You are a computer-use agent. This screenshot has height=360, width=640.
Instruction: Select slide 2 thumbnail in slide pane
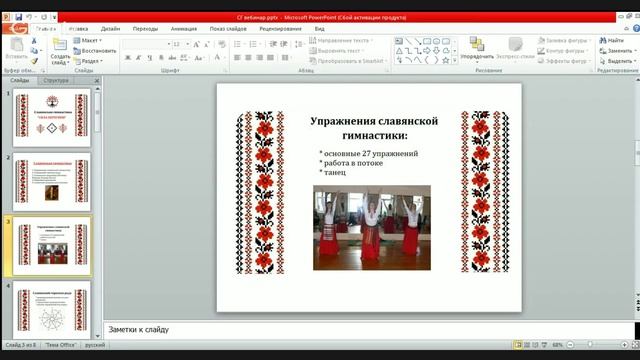(x=52, y=182)
